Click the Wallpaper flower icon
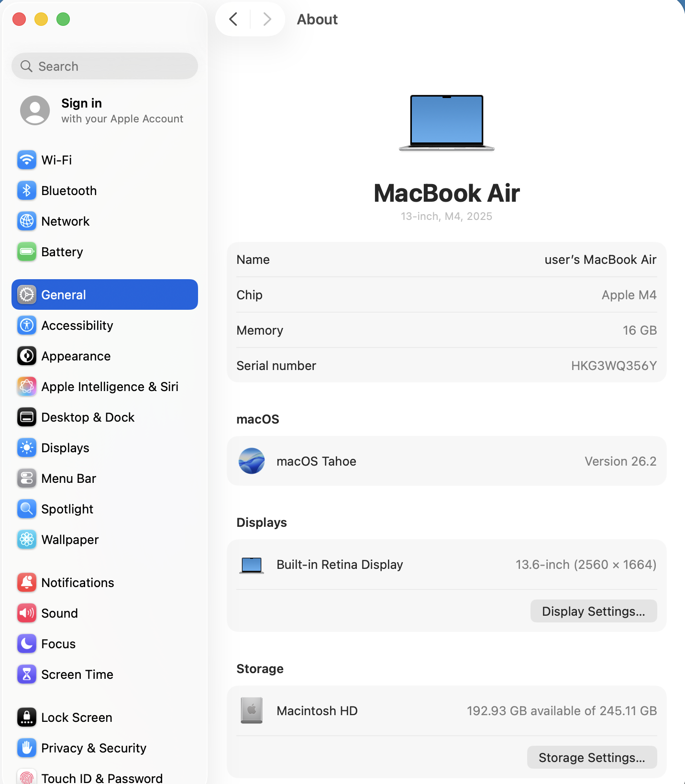 click(x=27, y=540)
